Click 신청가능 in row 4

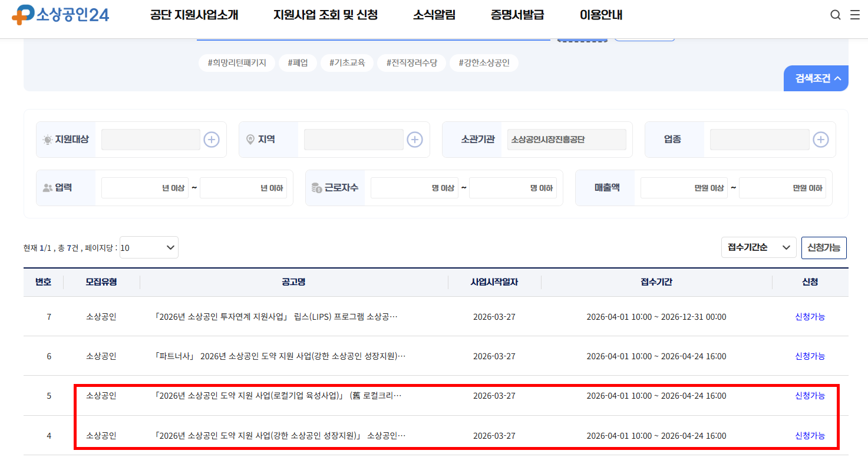point(810,436)
